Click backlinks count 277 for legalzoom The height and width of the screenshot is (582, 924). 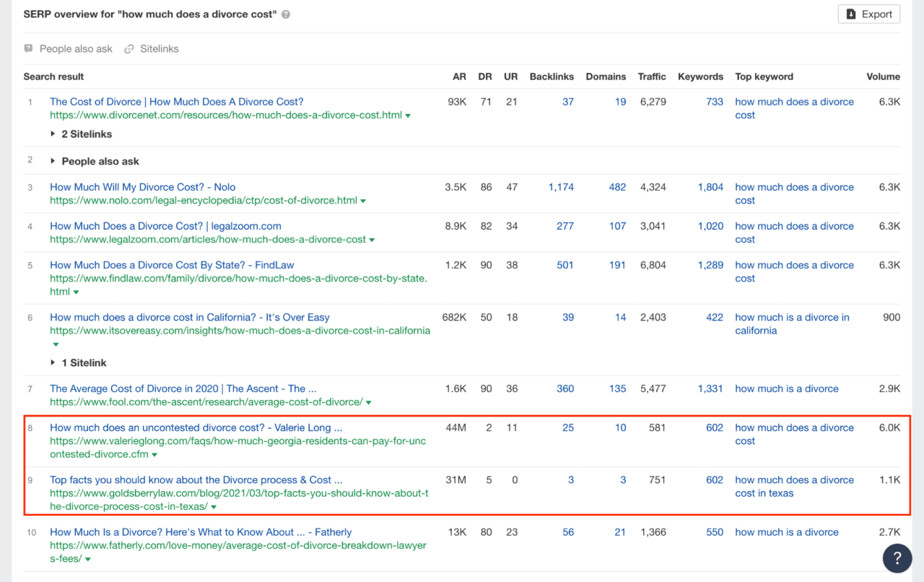[x=565, y=226]
